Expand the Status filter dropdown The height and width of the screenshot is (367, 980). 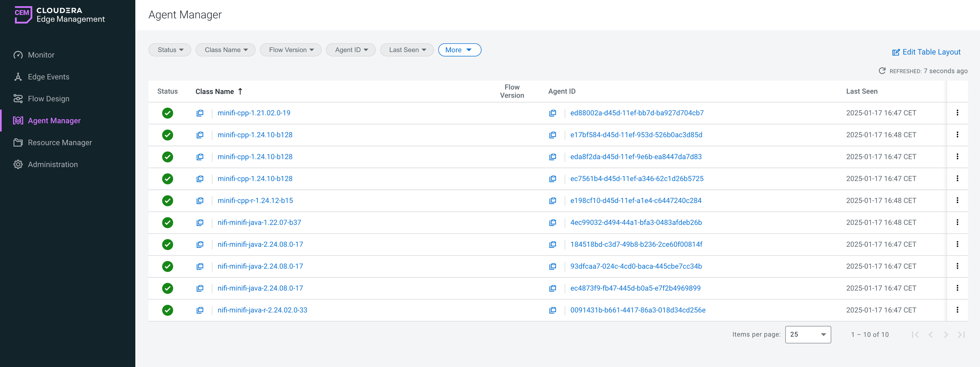coord(170,50)
